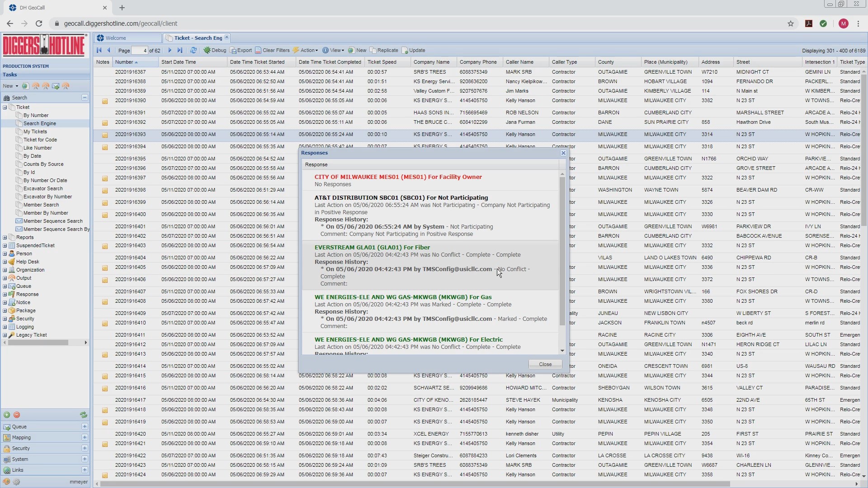Click Close button in Responses dialog

pyautogui.click(x=545, y=364)
